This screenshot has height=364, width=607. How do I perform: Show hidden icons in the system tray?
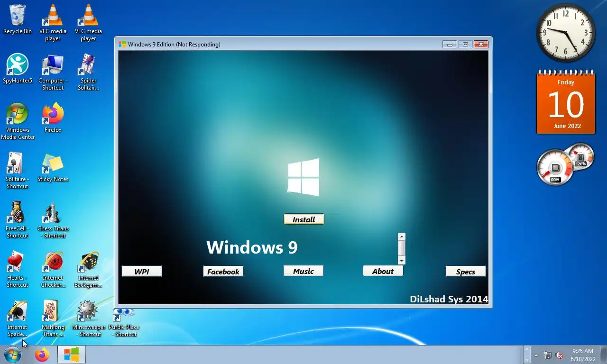point(536,355)
